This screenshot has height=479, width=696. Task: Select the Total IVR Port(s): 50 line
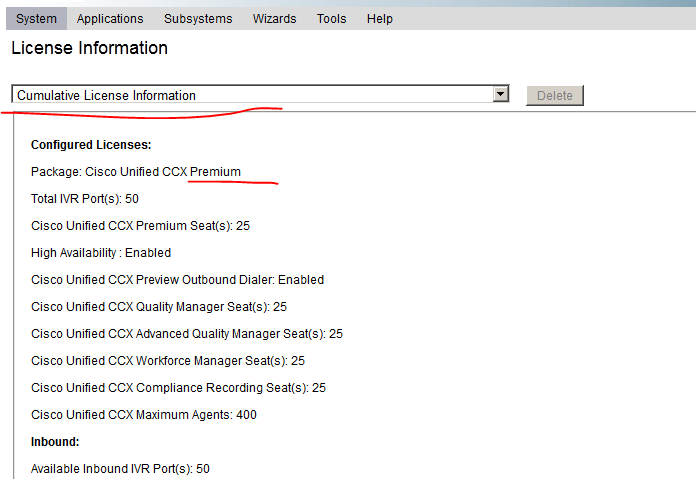point(85,199)
